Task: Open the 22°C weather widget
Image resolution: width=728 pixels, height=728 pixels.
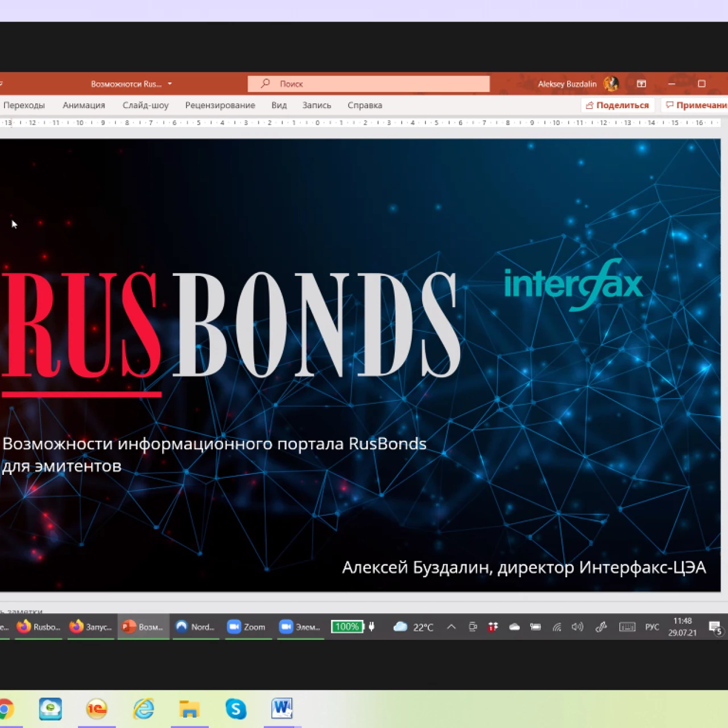Action: [413, 627]
